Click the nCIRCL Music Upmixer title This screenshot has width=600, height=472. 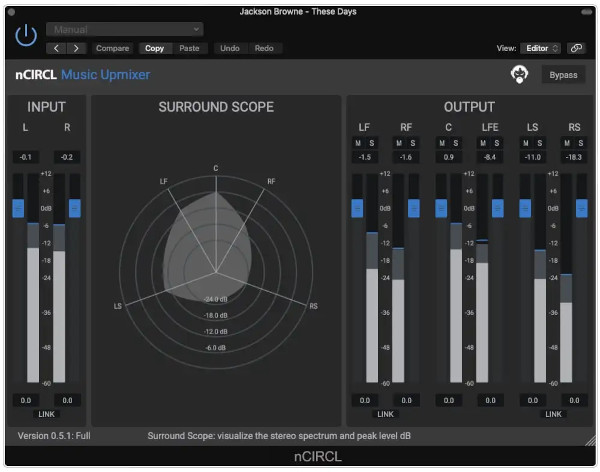click(83, 75)
